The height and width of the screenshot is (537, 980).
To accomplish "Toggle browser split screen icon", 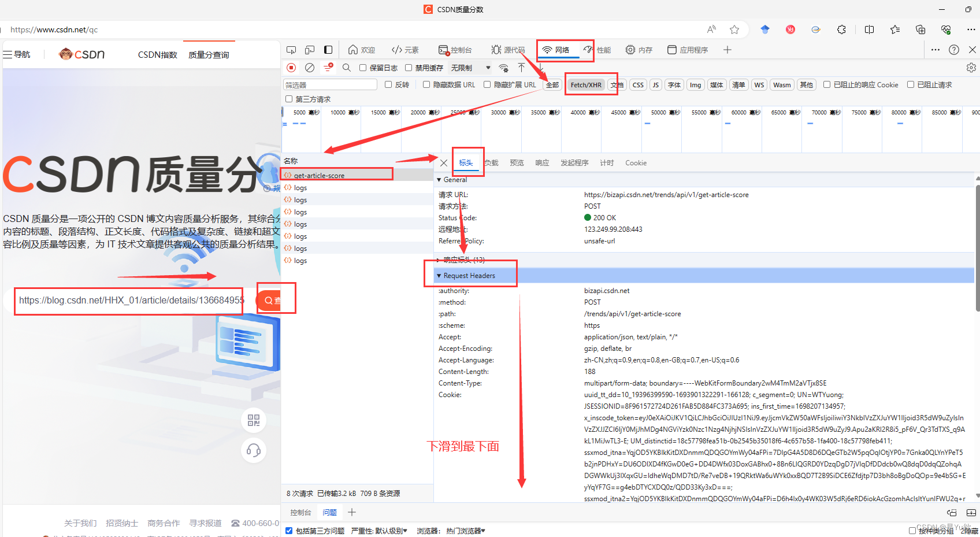I will click(x=869, y=29).
